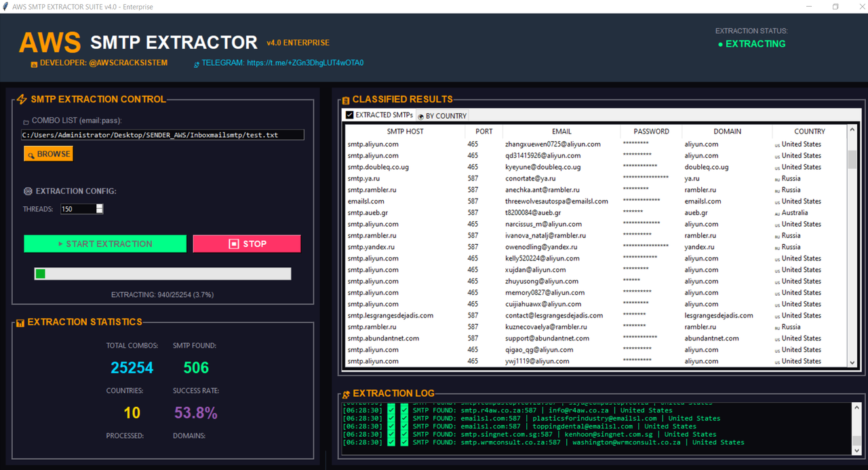Click the Extraction Statistics section icon

(x=20, y=322)
